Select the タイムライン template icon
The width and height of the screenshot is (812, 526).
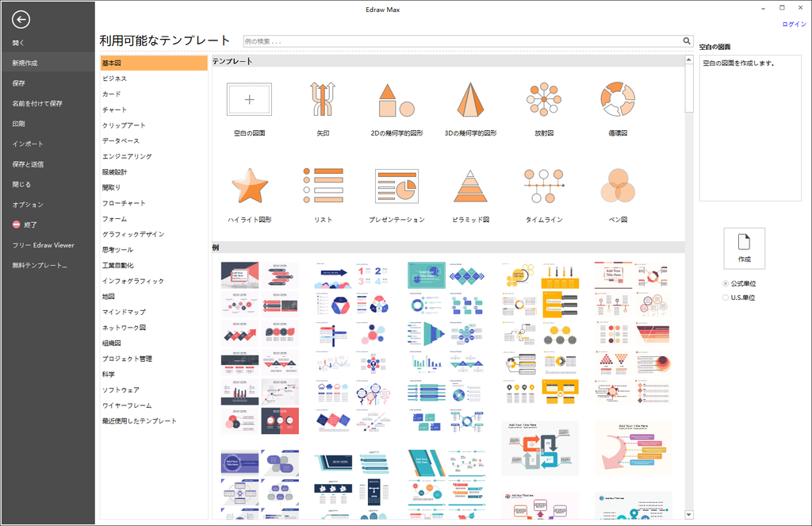tap(544, 186)
